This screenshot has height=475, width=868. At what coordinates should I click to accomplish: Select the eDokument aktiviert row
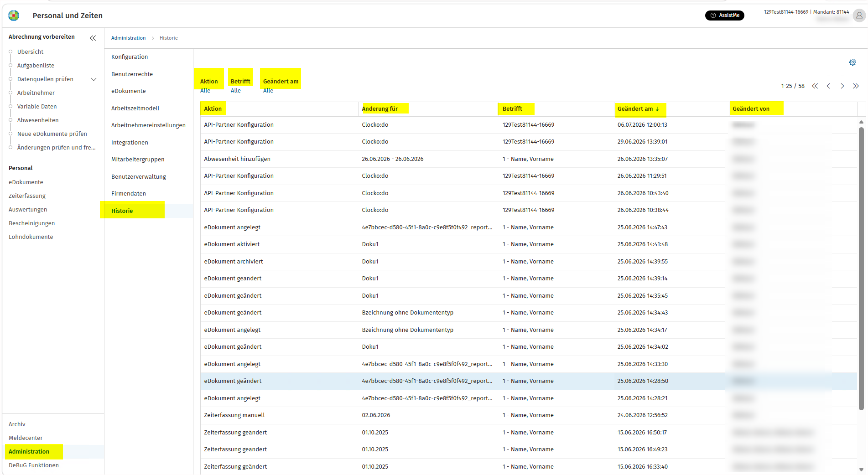[x=529, y=244]
